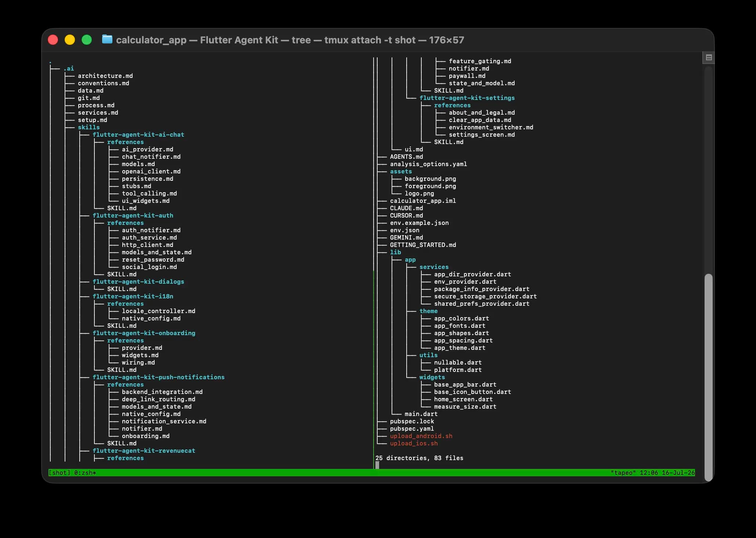The width and height of the screenshot is (756, 538).
Task: Click logo.png file name
Action: tap(420, 193)
